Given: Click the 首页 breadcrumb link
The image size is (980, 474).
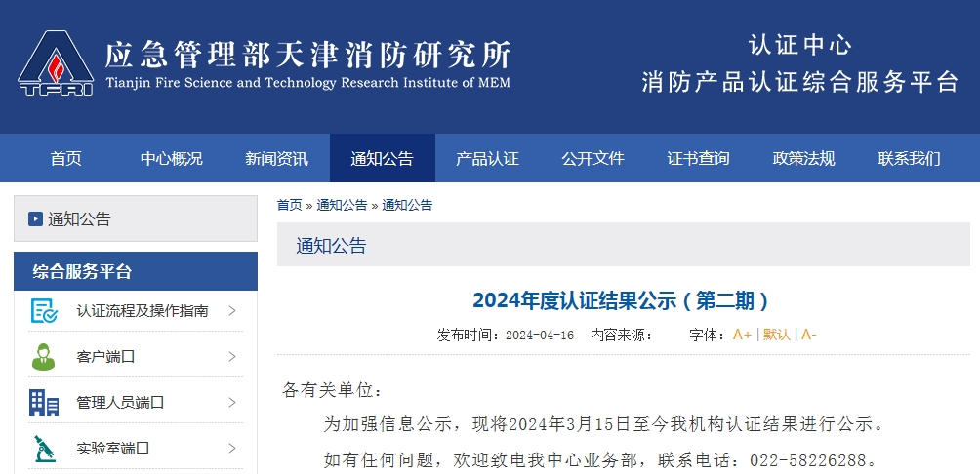Looking at the screenshot, I should point(289,205).
